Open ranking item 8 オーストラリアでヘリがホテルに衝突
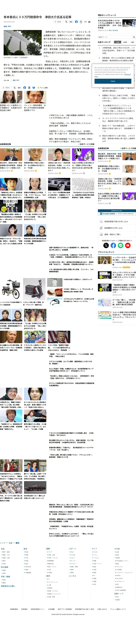Viewport: 136px width, 644px height. click(x=119, y=119)
